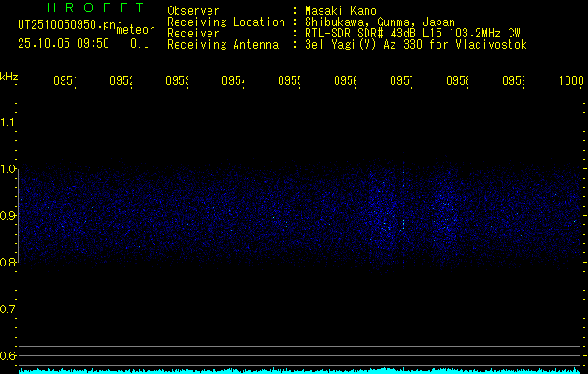Click the vertical echo line near 0957
Screen dimensions: 588x374
tap(403, 212)
